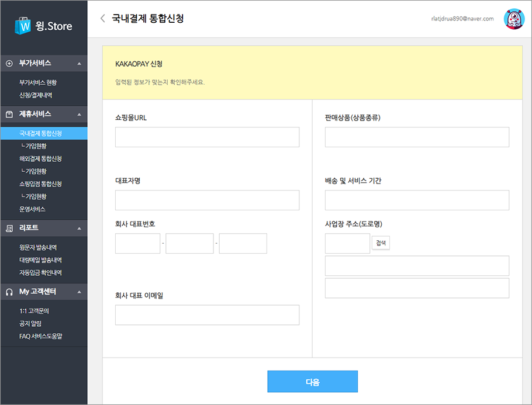Open 가입현황 under 국내결제 통합신청
Viewport: 532px width, 405px height.
click(x=33, y=146)
